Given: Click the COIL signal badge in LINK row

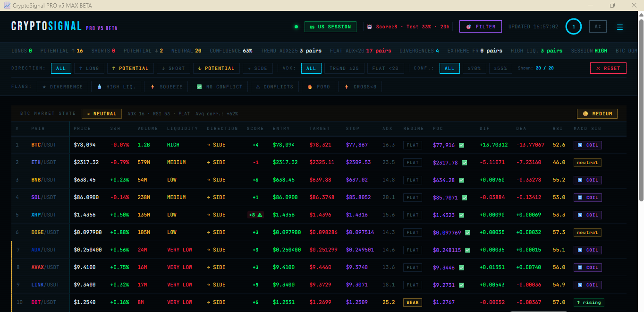Looking at the screenshot, I should tap(587, 285).
